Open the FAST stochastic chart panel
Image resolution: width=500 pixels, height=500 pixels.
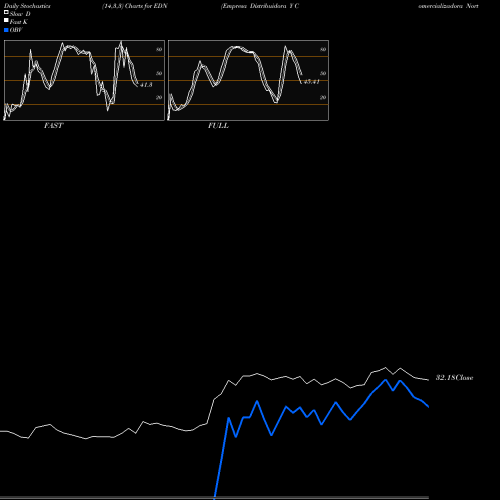click(84, 80)
